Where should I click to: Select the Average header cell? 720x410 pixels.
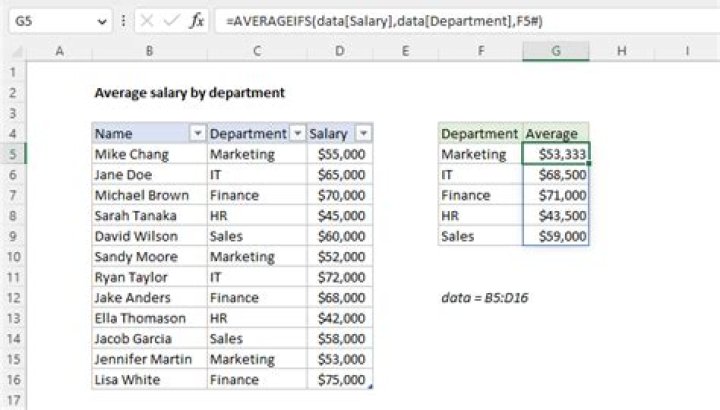point(555,134)
